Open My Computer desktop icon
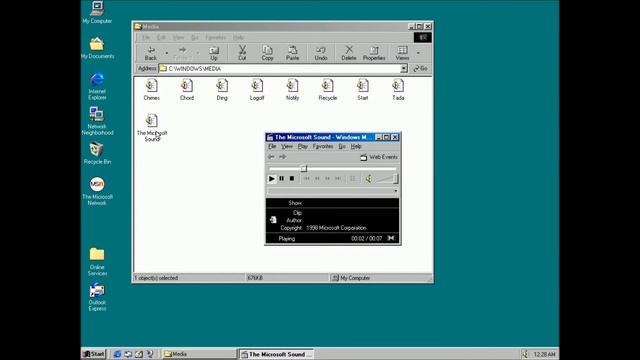The width and height of the screenshot is (640, 360). pyautogui.click(x=97, y=13)
